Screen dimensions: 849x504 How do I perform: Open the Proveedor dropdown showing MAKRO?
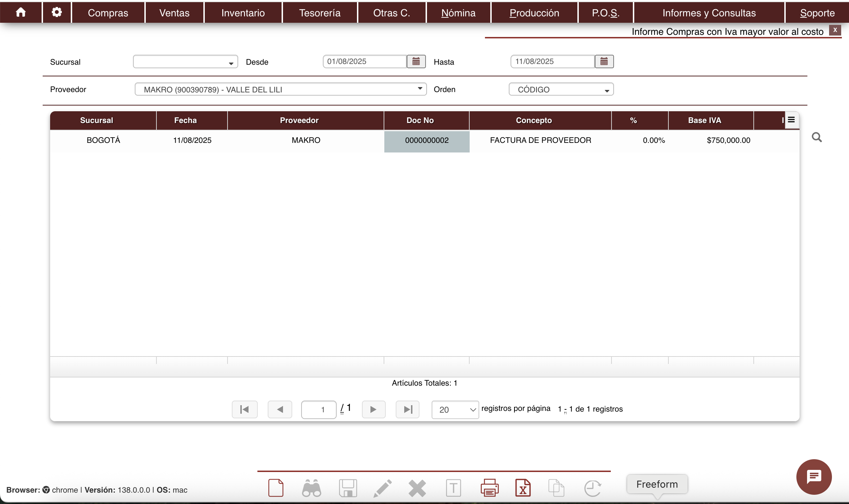coord(280,89)
